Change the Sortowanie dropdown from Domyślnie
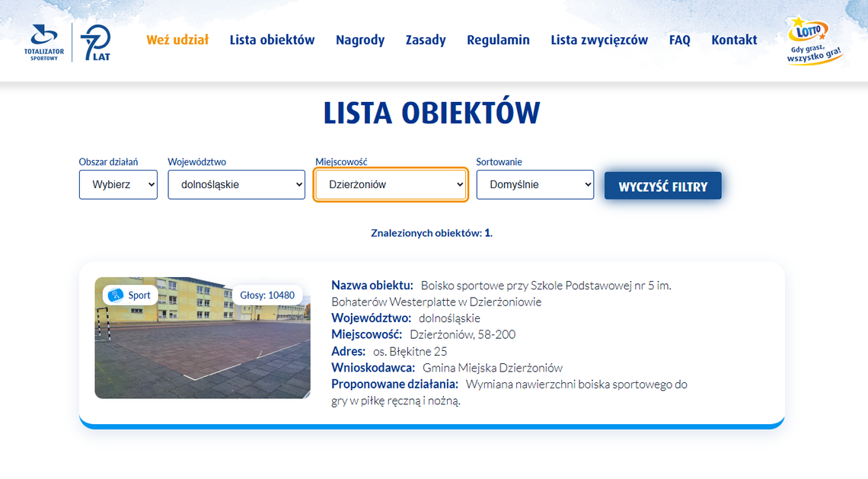The height and width of the screenshot is (479, 868). tap(535, 184)
